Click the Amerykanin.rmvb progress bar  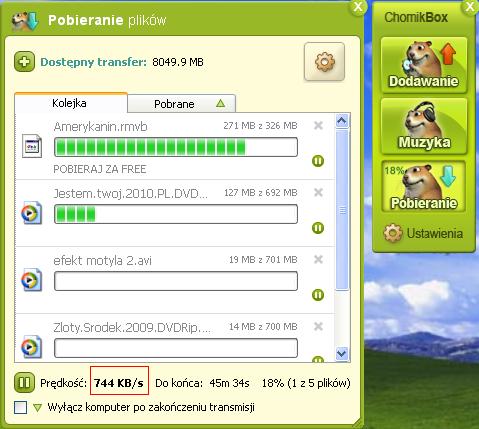click(176, 147)
